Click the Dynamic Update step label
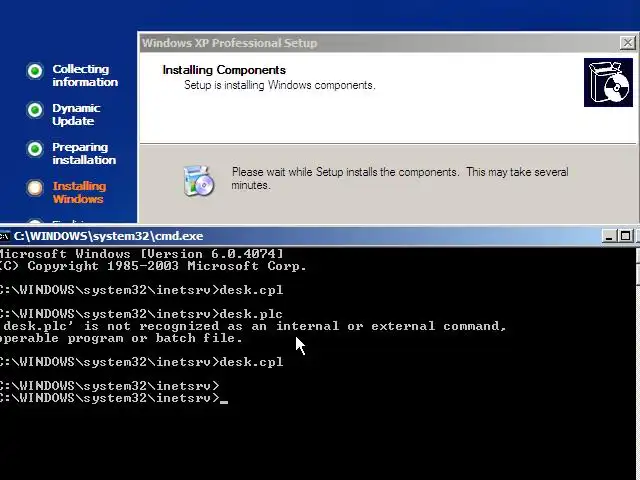 [x=76, y=114]
